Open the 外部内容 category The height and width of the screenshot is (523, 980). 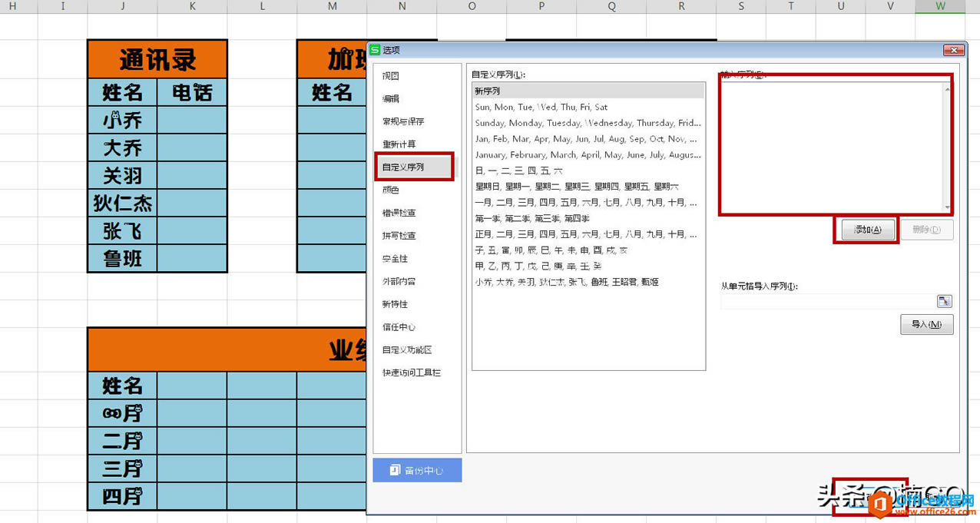coord(399,281)
